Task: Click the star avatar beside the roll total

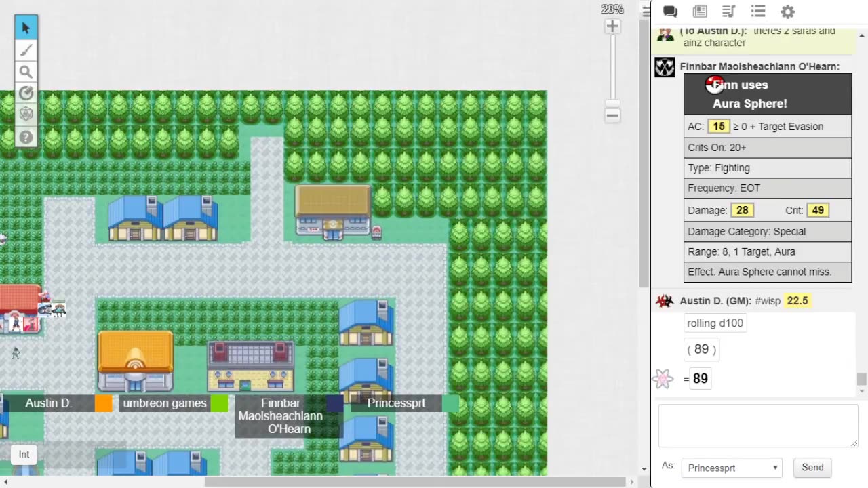Action: pos(663,378)
